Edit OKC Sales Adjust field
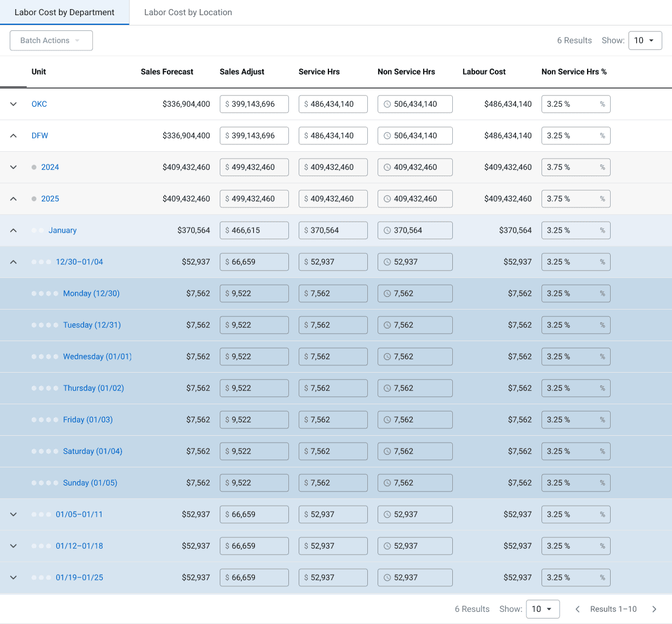 click(254, 104)
